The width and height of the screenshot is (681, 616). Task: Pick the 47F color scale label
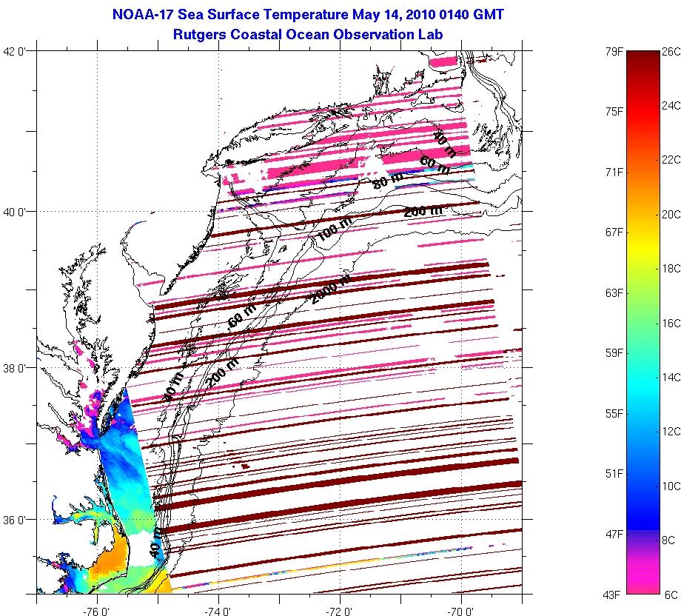click(x=614, y=534)
